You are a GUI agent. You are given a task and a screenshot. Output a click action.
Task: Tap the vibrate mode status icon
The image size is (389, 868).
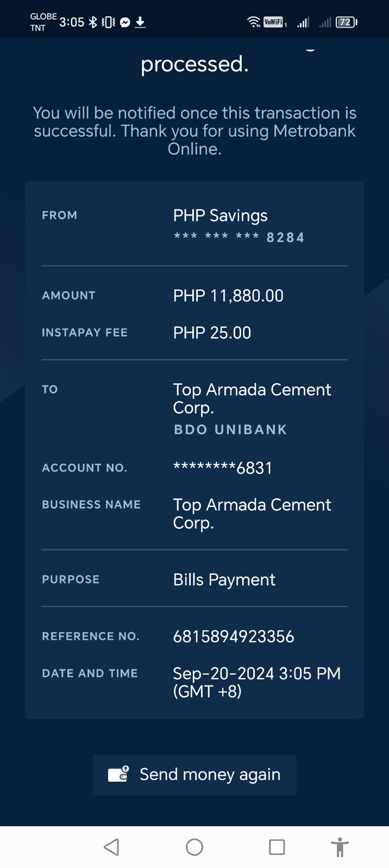[109, 22]
